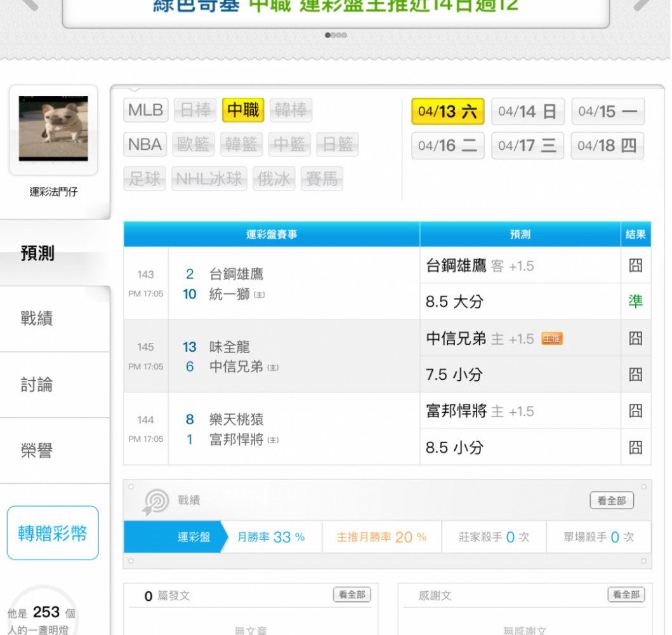Screen dimensions: 672x635
Task: Go to previous banner with left arrow
Action: tap(30, 4)
